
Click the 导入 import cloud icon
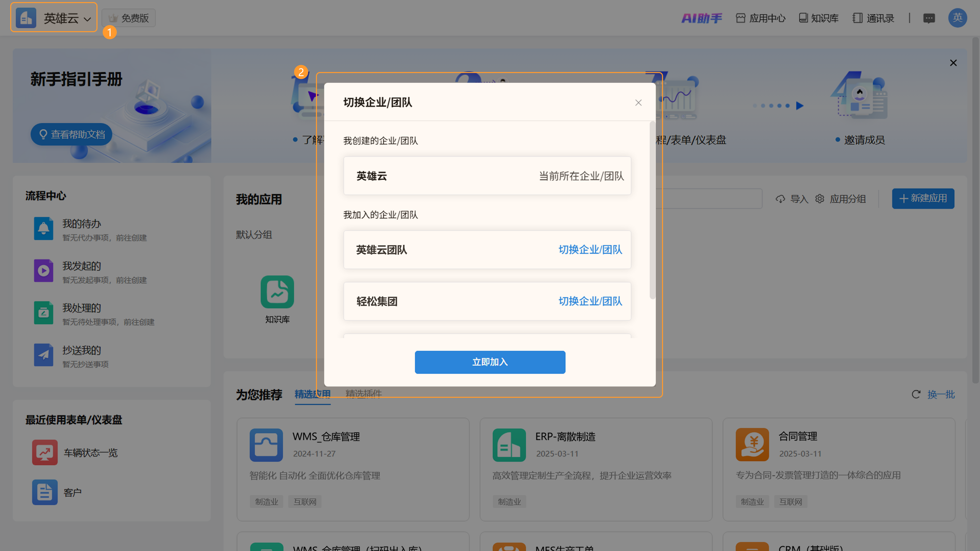point(780,199)
